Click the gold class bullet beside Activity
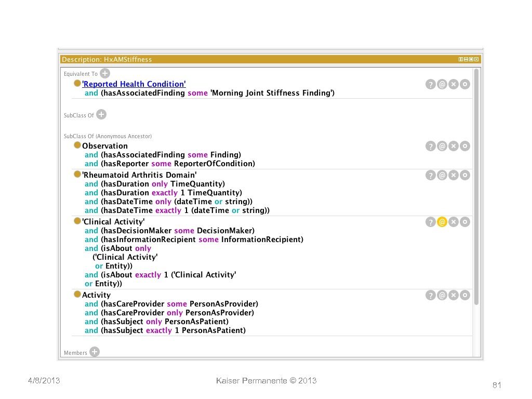 click(x=77, y=294)
